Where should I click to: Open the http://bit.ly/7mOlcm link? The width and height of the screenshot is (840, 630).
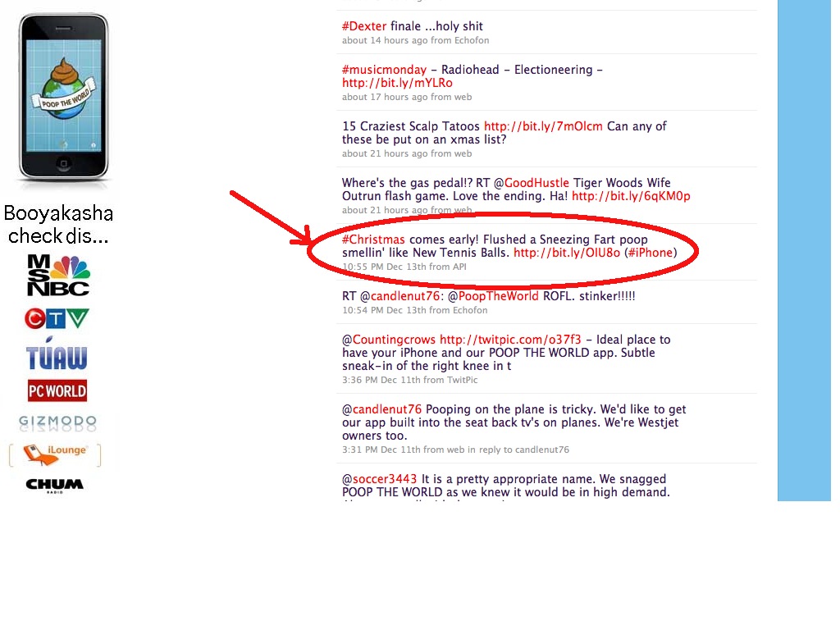[543, 126]
